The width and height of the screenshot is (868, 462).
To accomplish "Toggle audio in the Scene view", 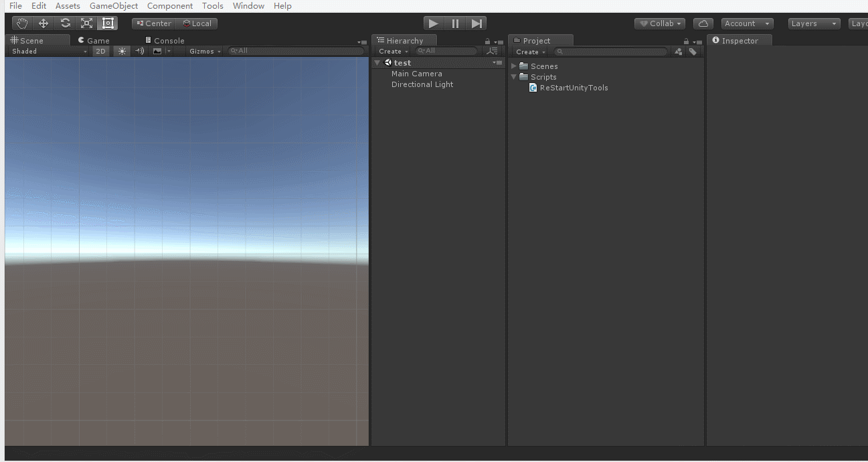I will [140, 51].
